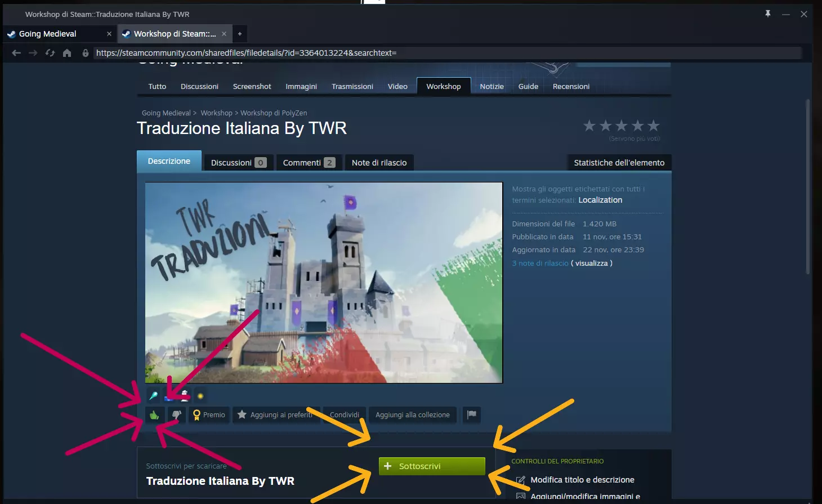Close the Workshop di Steam tab

(224, 34)
